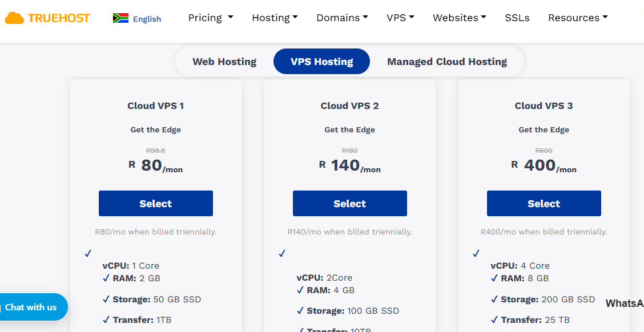644x332 pixels.
Task: Click the struck-through R180 price
Action: tap(350, 151)
